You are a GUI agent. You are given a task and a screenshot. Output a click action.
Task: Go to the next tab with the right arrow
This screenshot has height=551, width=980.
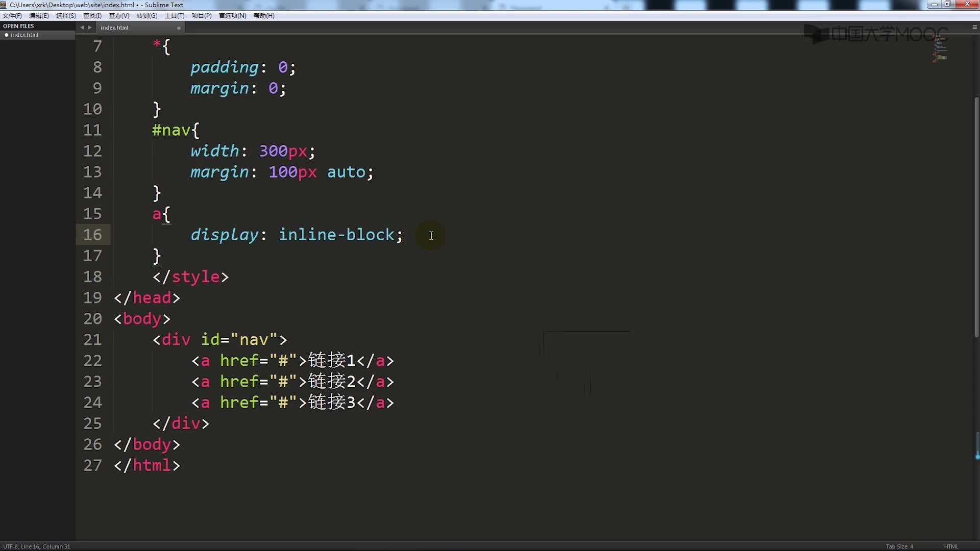point(90,28)
